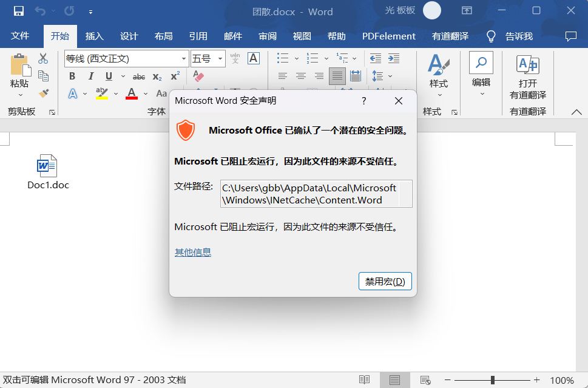Click the Text Effects glowing A icon
The height and width of the screenshot is (388, 588).
(73, 93)
